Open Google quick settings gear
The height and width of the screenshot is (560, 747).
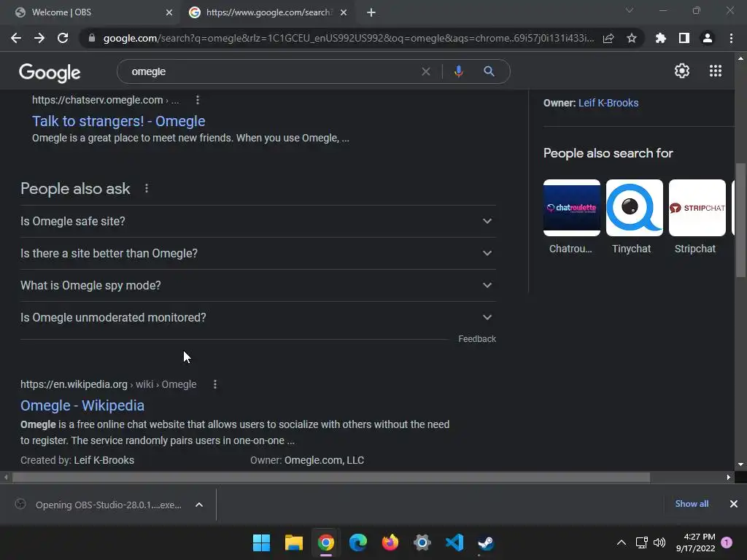682,71
